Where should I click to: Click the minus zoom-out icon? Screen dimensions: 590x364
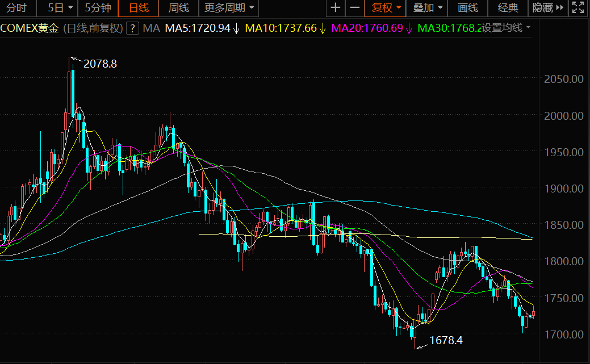354,8
